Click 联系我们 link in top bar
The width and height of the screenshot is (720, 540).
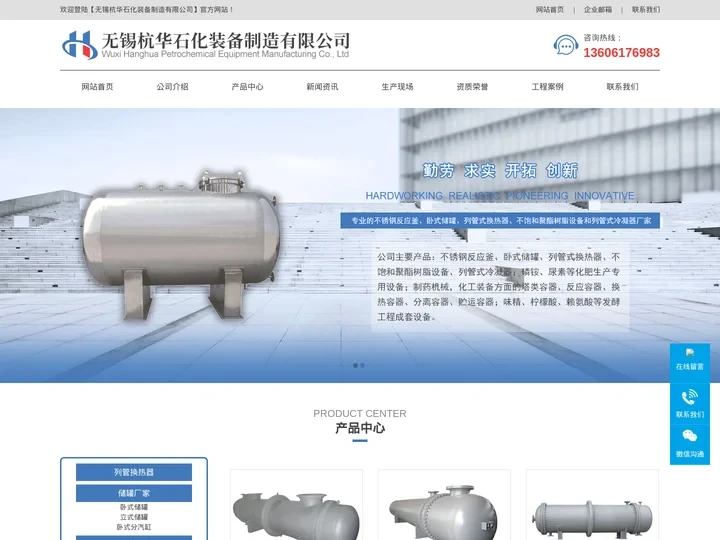[646, 10]
